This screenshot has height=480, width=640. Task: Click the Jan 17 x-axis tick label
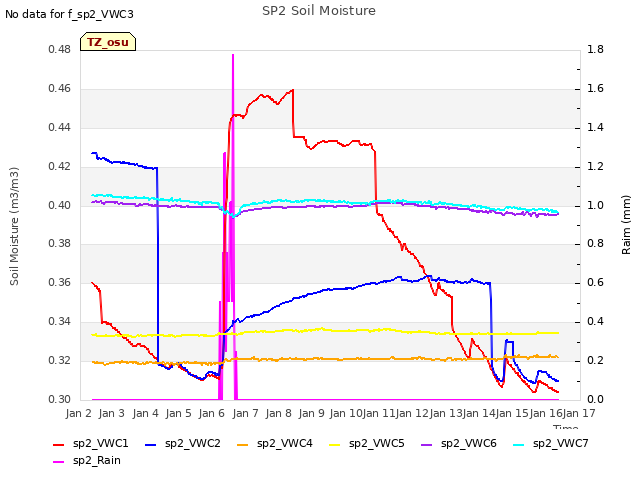[x=579, y=413]
